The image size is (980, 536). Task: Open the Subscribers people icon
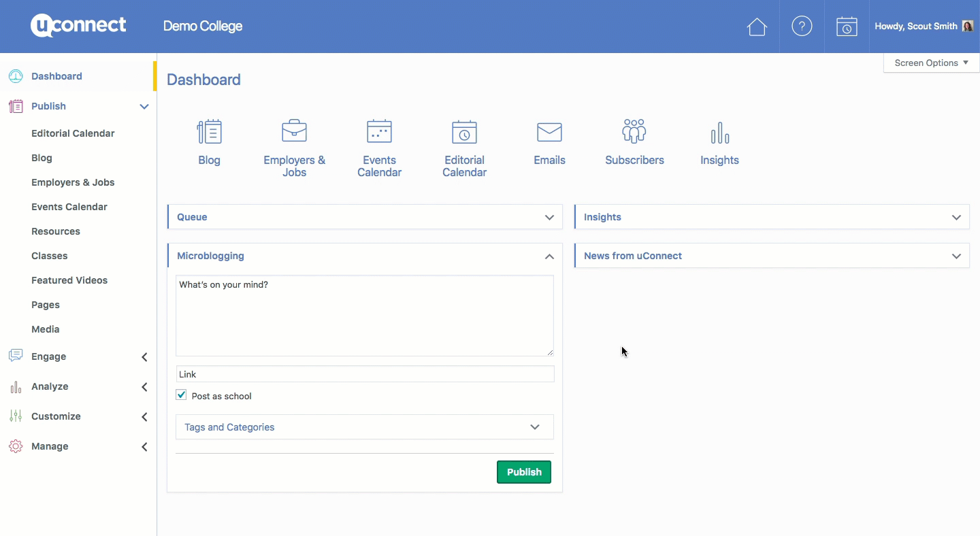tap(634, 131)
